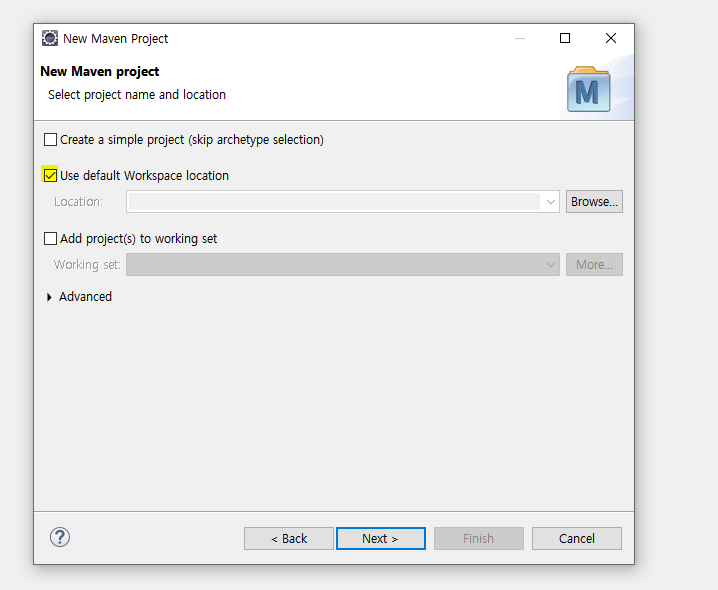Tick Add project(s) to working set
Viewport: 718px width, 590px height.
tap(50, 238)
